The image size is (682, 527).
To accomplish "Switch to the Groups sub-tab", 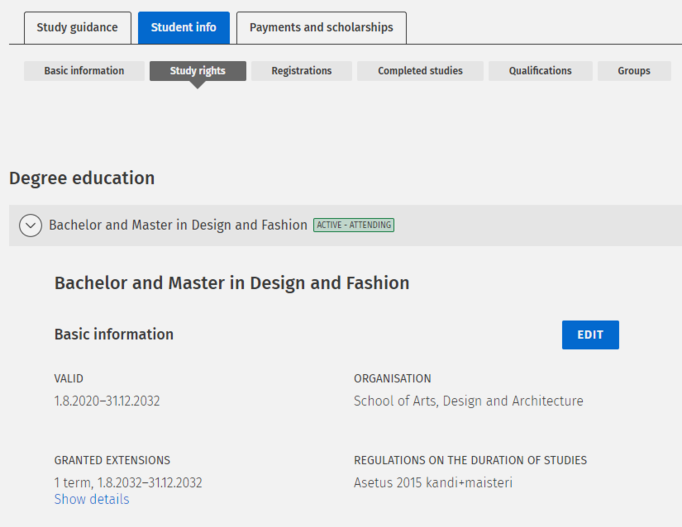I will pyautogui.click(x=634, y=71).
